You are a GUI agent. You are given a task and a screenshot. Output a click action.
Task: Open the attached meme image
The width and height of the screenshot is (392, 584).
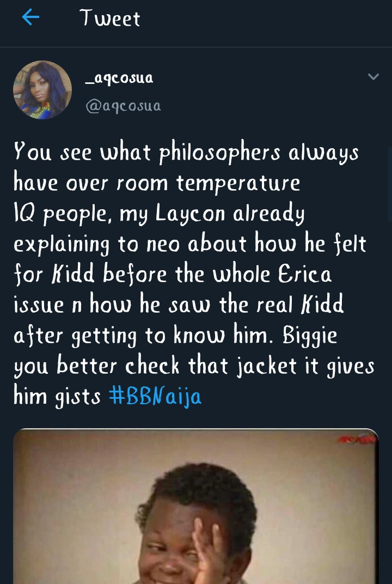coord(196,506)
